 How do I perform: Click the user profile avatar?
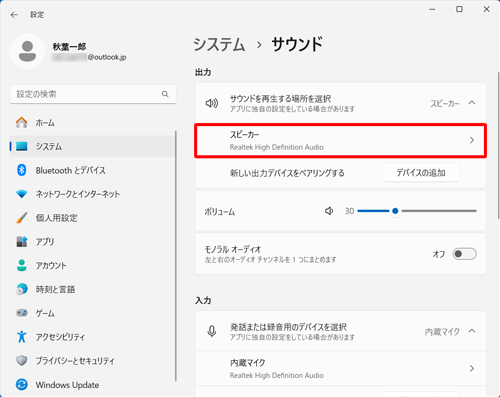click(27, 51)
